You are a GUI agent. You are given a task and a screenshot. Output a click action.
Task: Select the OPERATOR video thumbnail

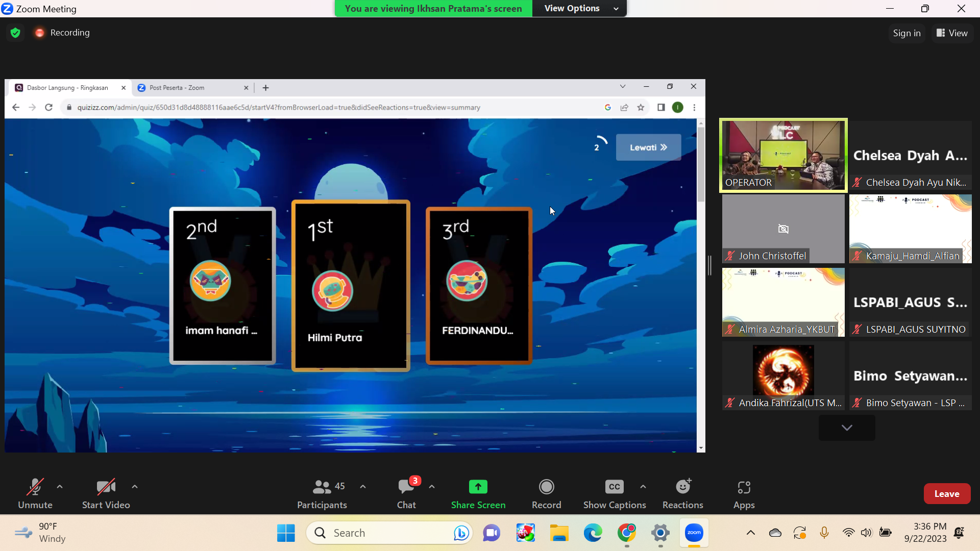click(x=783, y=156)
